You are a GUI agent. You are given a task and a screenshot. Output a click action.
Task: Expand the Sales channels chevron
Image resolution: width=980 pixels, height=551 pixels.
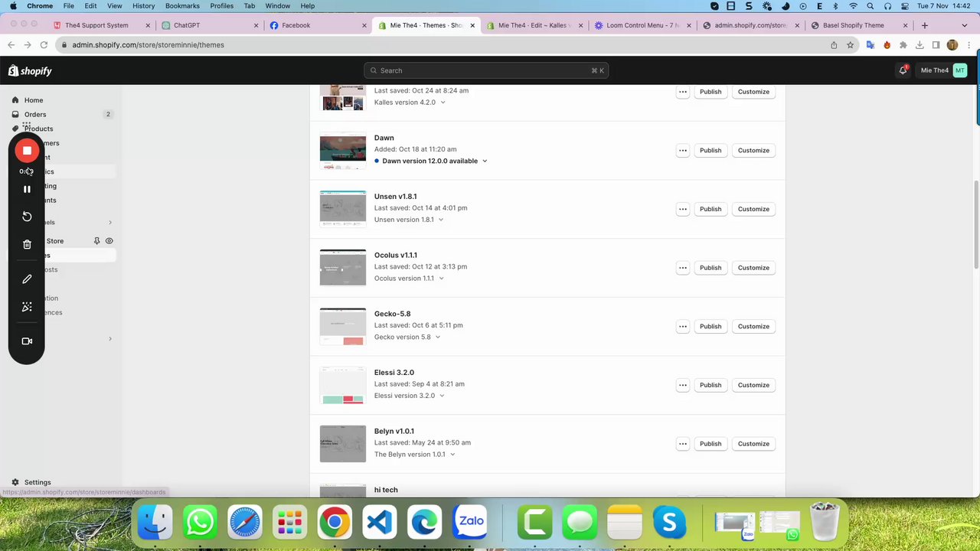click(x=109, y=222)
